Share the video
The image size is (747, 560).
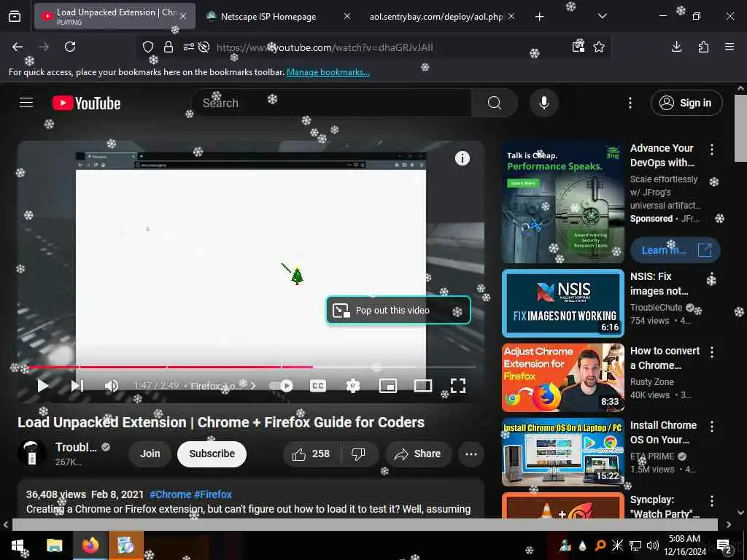[x=418, y=454]
